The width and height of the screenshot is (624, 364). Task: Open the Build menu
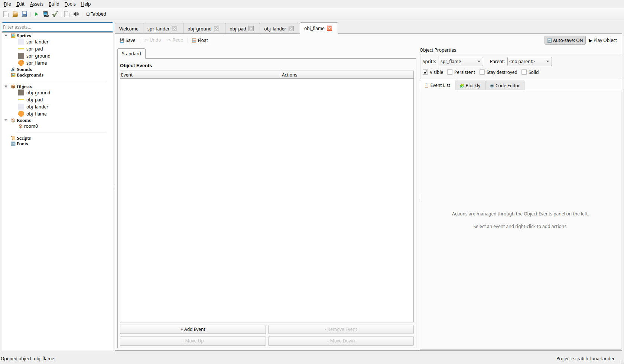(x=54, y=4)
